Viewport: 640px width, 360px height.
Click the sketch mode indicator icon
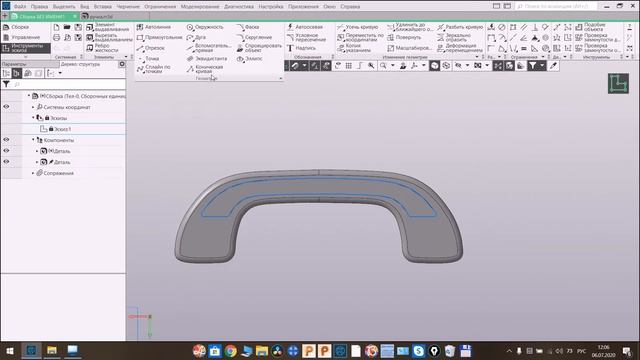(x=618, y=83)
